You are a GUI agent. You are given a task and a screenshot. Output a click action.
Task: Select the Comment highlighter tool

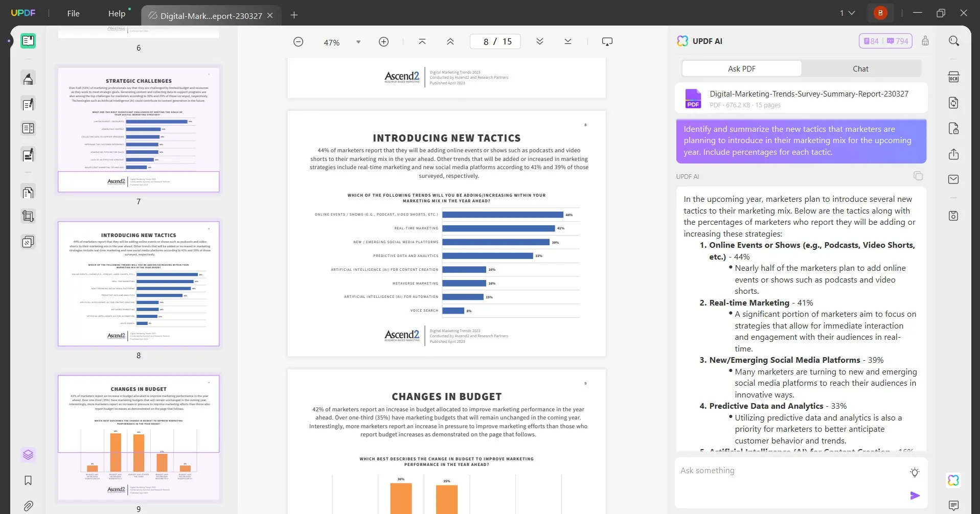pyautogui.click(x=28, y=78)
